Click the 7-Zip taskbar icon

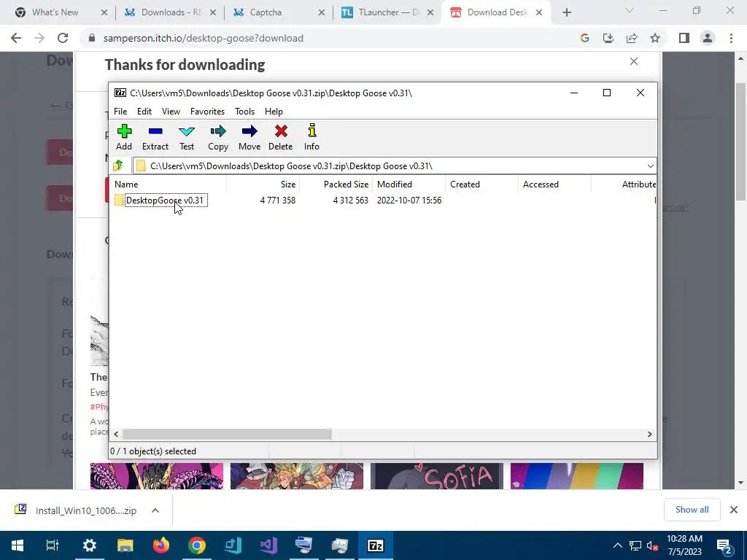[376, 545]
